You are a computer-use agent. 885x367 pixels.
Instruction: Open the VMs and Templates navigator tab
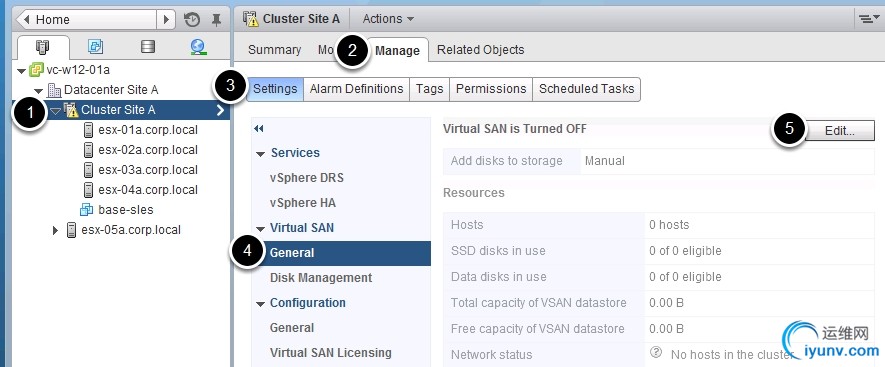point(95,47)
